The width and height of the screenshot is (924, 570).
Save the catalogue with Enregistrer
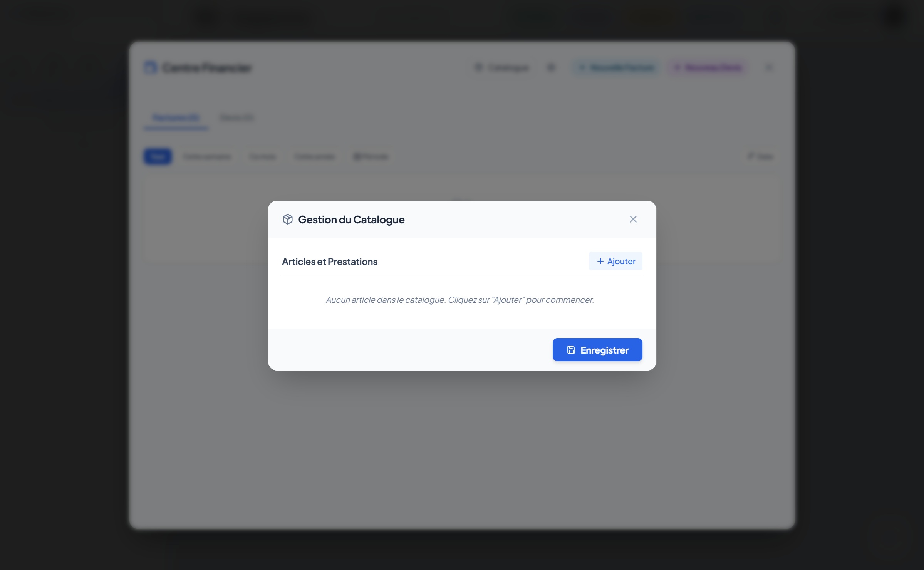tap(597, 350)
